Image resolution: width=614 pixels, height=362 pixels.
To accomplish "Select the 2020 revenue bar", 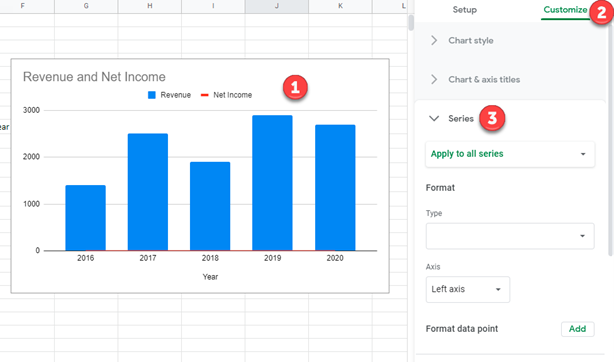I will 335,187.
